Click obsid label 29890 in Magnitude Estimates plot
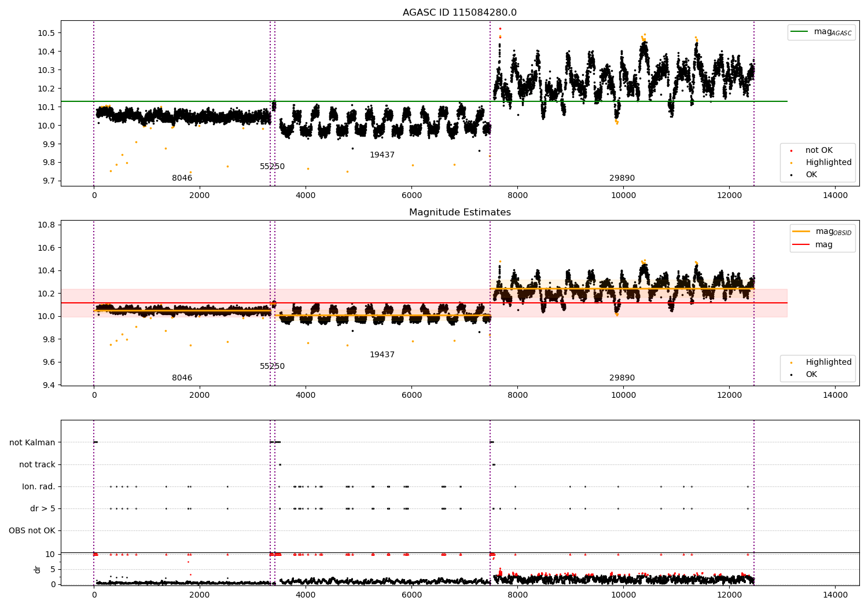Image resolution: width=868 pixels, height=608 pixels. pyautogui.click(x=622, y=378)
